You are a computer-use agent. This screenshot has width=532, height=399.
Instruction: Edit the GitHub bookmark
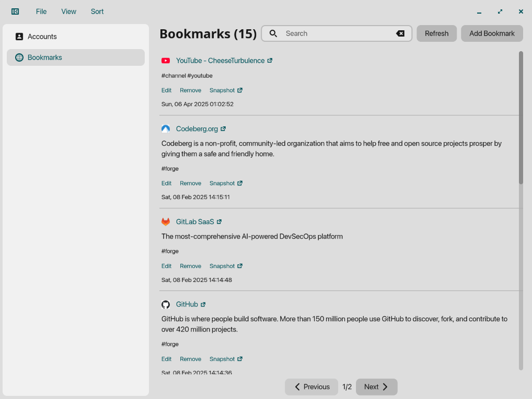pos(166,359)
